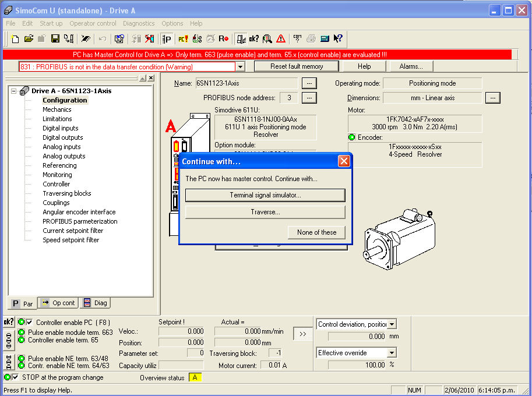
Task: Click the yellow Overview status A indicator
Action: (x=195, y=377)
